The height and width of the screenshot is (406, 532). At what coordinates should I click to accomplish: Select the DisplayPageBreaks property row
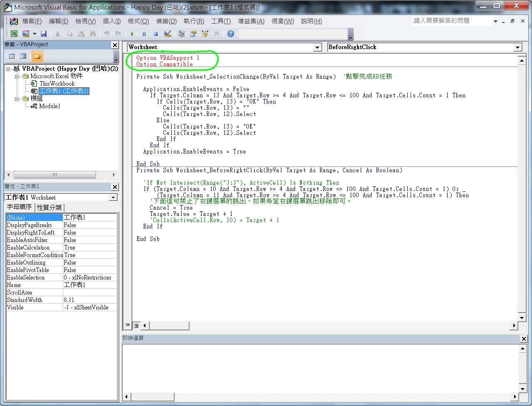click(61, 225)
